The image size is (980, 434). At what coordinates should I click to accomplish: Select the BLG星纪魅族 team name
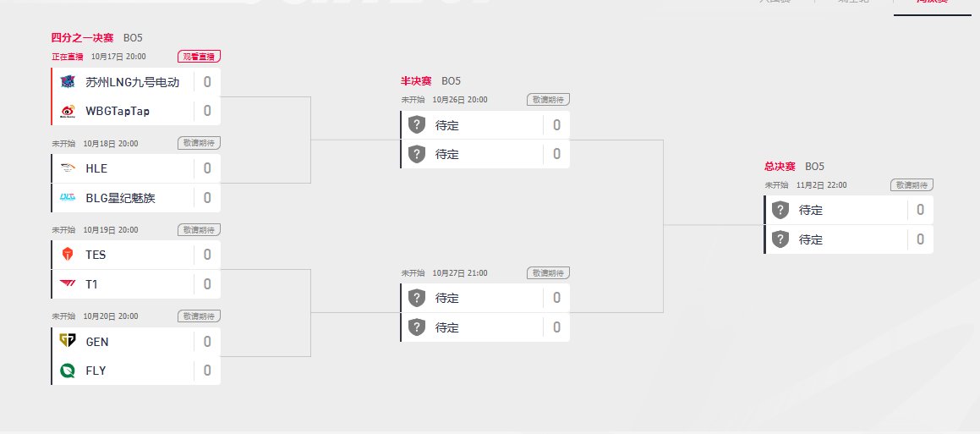[x=121, y=198]
